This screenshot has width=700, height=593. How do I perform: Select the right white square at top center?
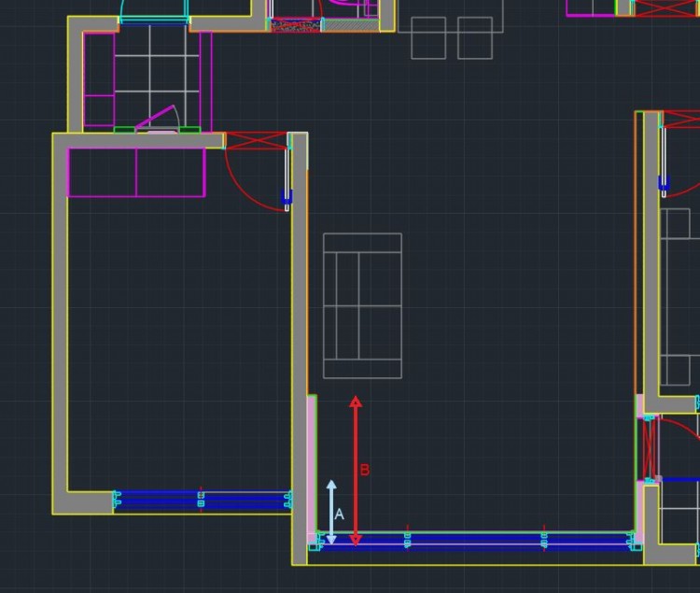pos(475,37)
